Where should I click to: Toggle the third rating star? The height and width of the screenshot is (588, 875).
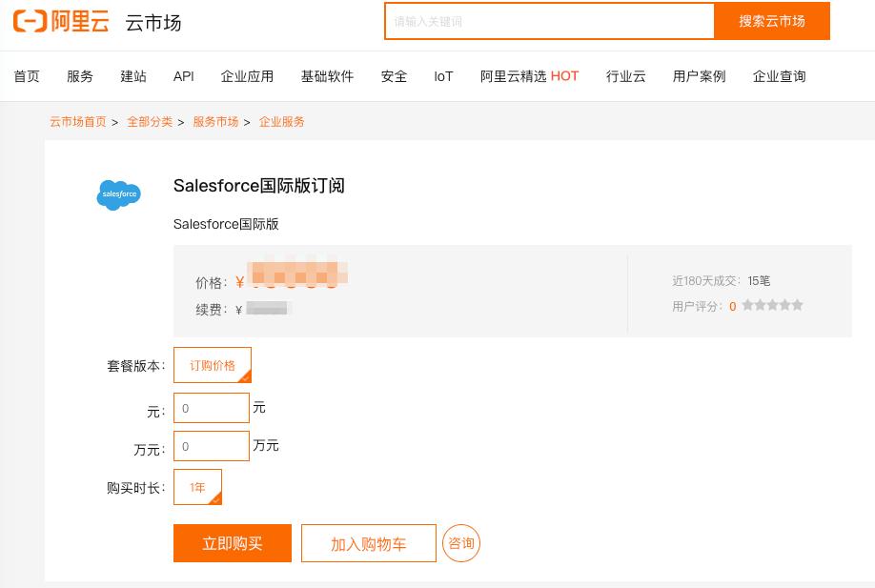point(773,305)
